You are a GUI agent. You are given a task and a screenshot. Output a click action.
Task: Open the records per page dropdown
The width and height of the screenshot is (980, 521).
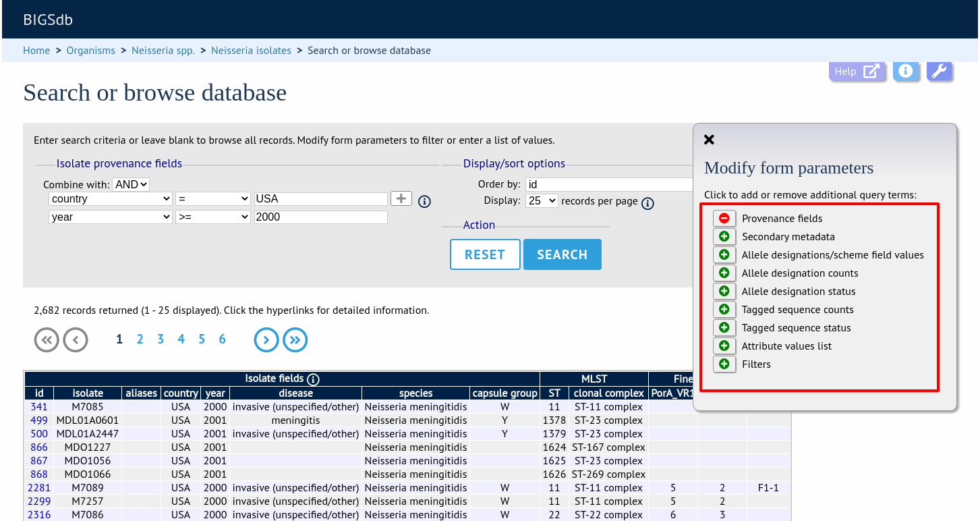[542, 200]
